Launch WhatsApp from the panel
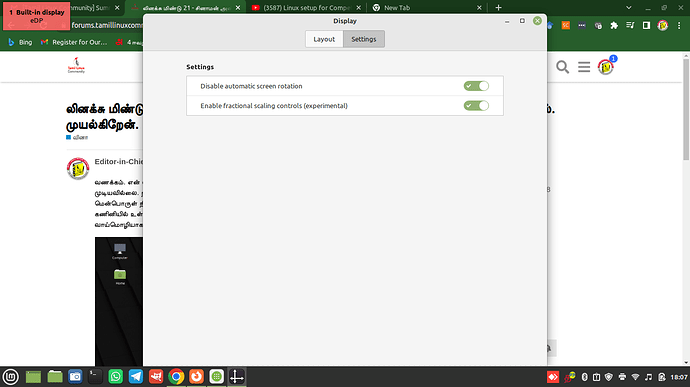This screenshot has width=690, height=387. coord(115,377)
